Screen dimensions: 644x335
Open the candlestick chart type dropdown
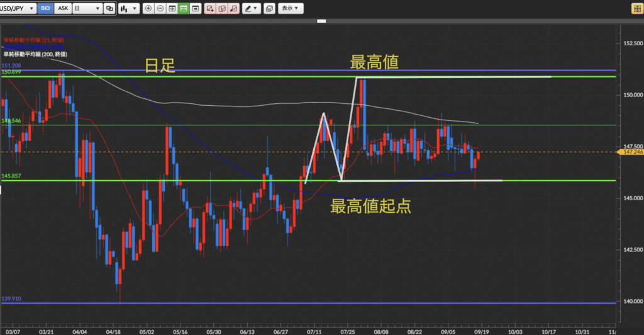point(129,8)
